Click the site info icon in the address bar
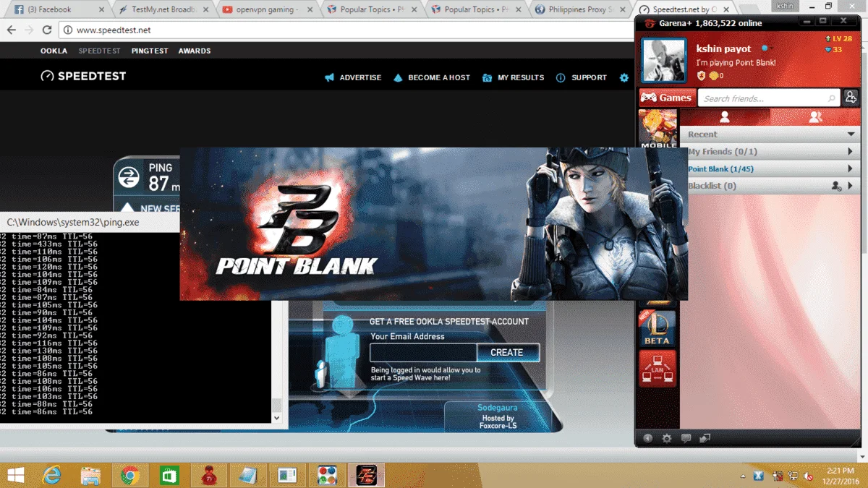 click(x=67, y=30)
